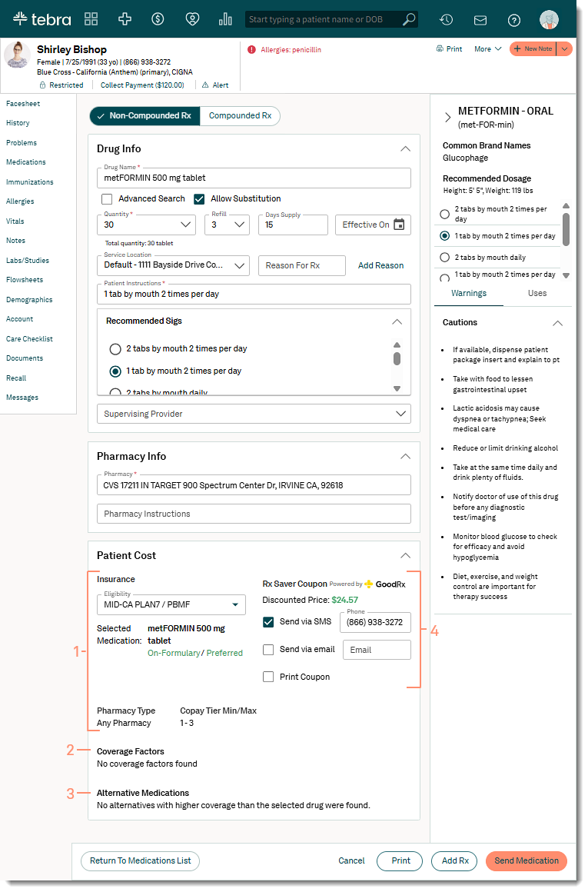This screenshot has width=588, height=892.
Task: Click the Alert triangle link
Action: 215,85
